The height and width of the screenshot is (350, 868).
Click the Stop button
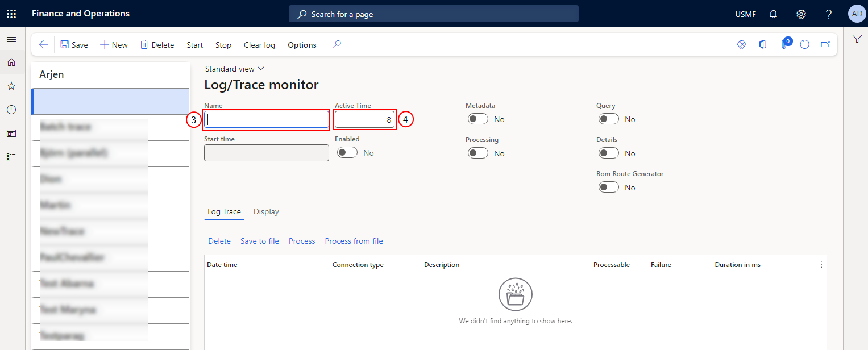point(223,45)
